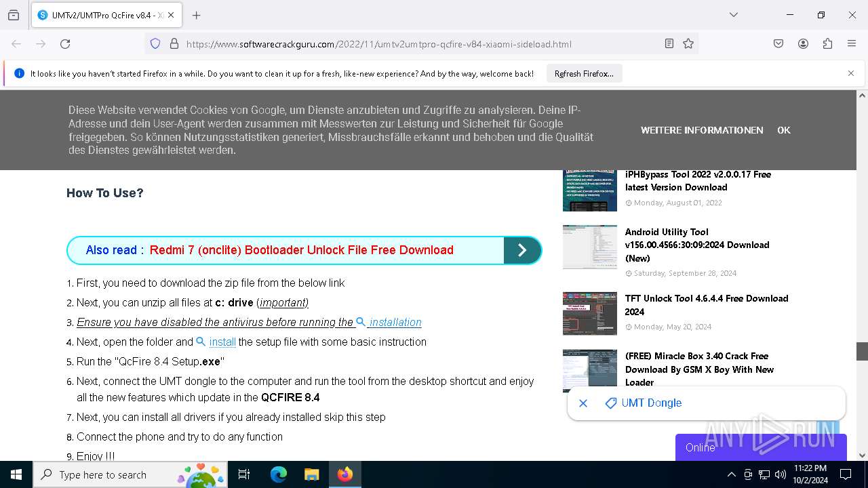This screenshot has width=868, height=488.
Task: Click the page vertical scrollbar thumb
Action: (862, 351)
